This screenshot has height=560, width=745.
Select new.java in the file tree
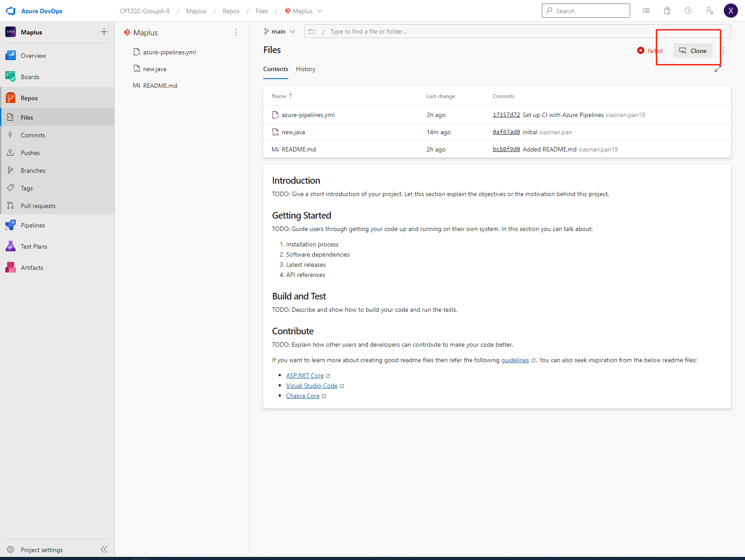pyautogui.click(x=155, y=69)
